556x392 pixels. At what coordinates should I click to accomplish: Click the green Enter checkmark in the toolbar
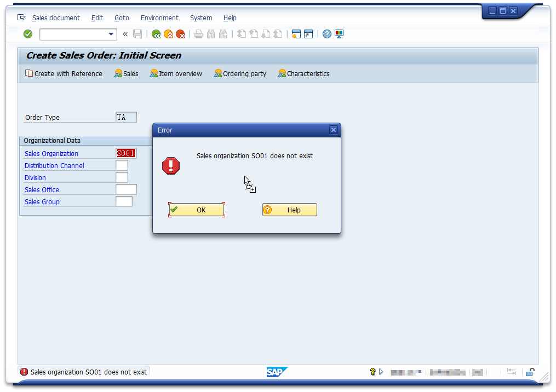point(28,34)
